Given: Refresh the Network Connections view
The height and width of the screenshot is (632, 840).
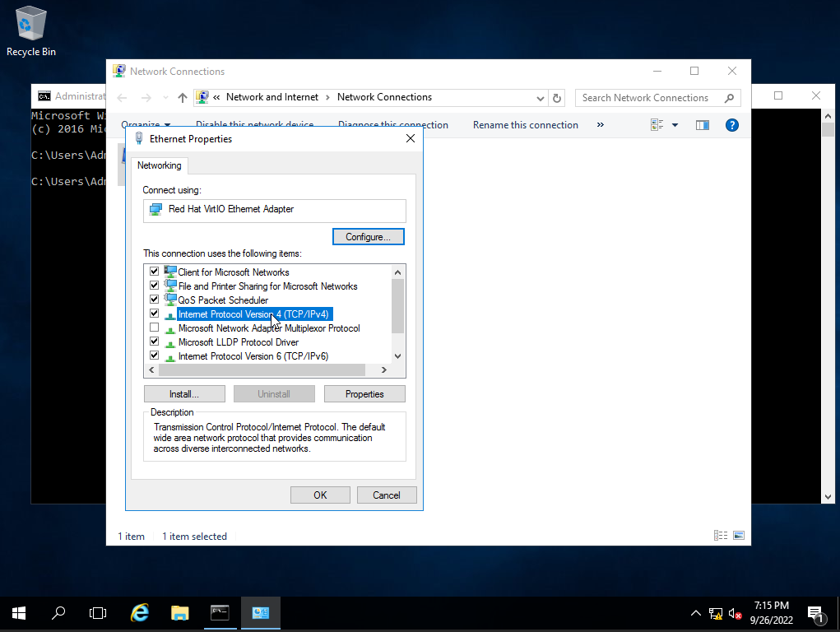Looking at the screenshot, I should tap(557, 98).
